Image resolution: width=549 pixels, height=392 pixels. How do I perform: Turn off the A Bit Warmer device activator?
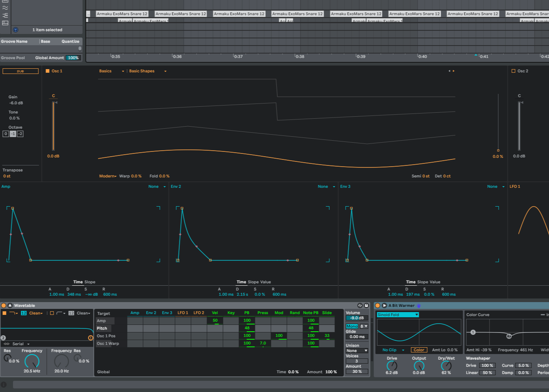[378, 306]
